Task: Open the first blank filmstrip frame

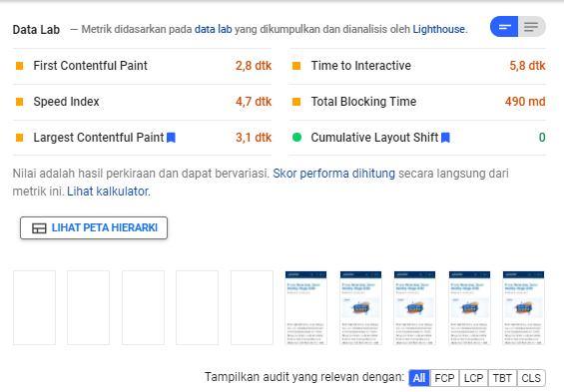Action: (x=35, y=308)
